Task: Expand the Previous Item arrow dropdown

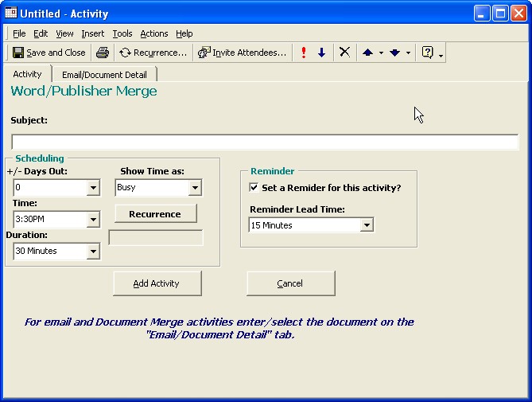Action: (x=381, y=53)
